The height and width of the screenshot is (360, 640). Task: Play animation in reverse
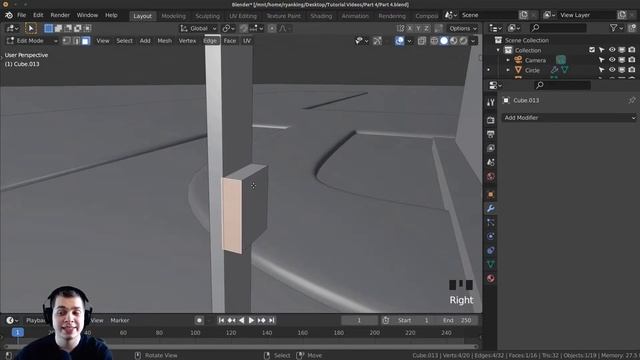click(241, 320)
